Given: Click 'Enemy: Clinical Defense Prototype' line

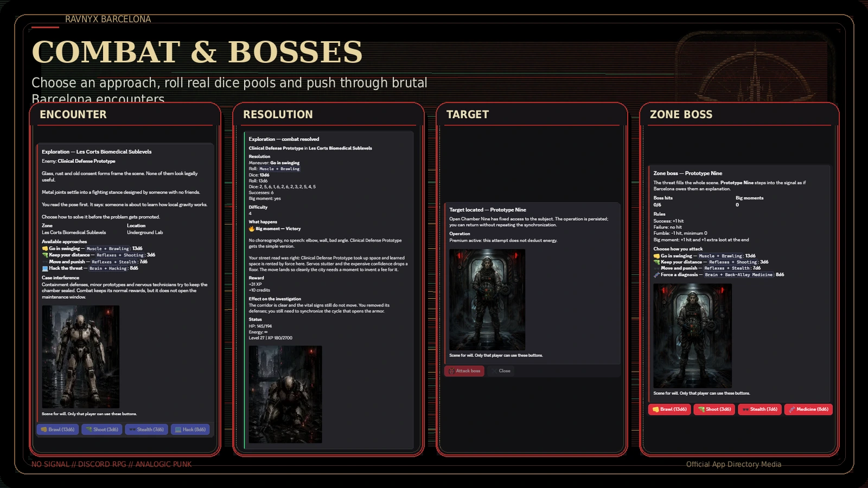Looking at the screenshot, I should coord(79,161).
